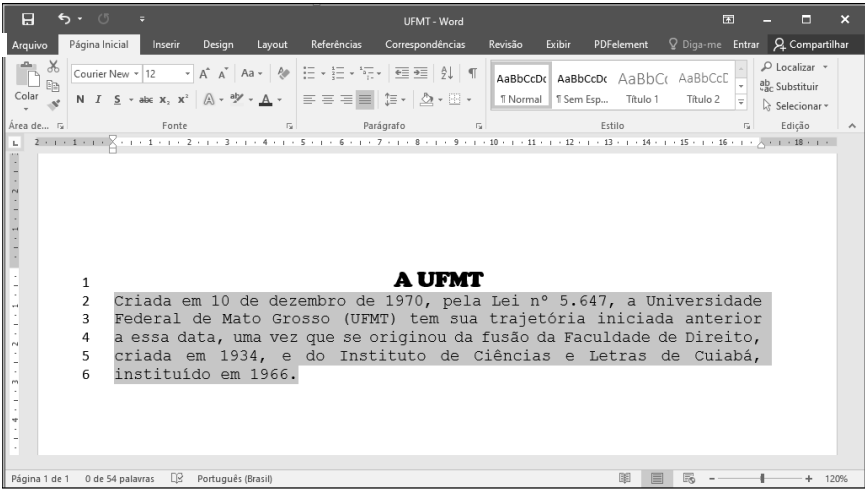Open the font color dropdown arrow

click(280, 100)
